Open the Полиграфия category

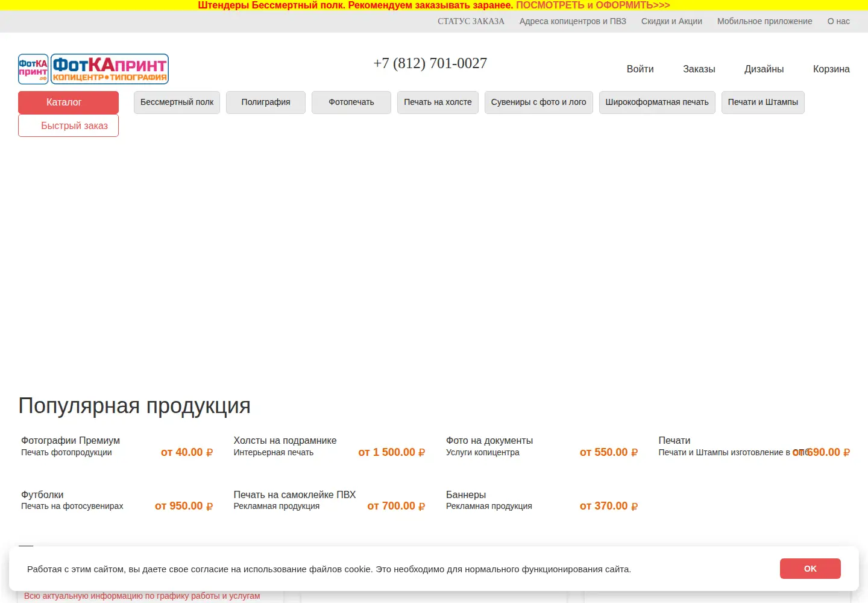click(x=266, y=103)
